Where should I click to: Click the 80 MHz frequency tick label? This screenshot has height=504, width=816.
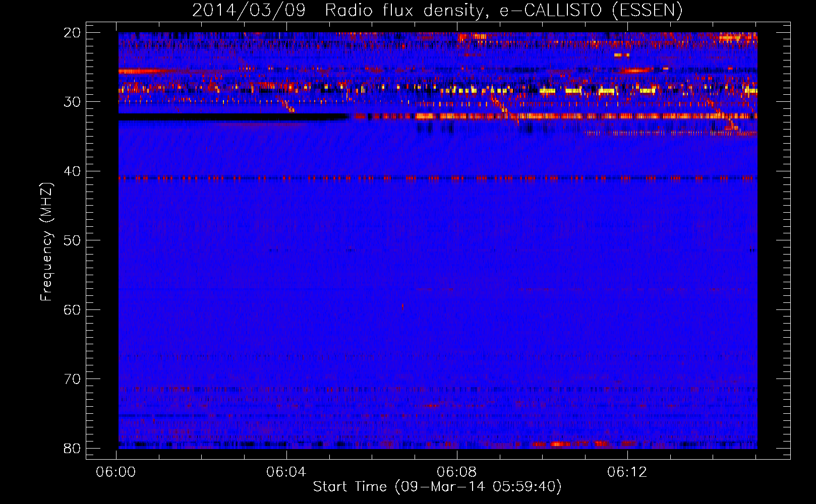coord(72,449)
